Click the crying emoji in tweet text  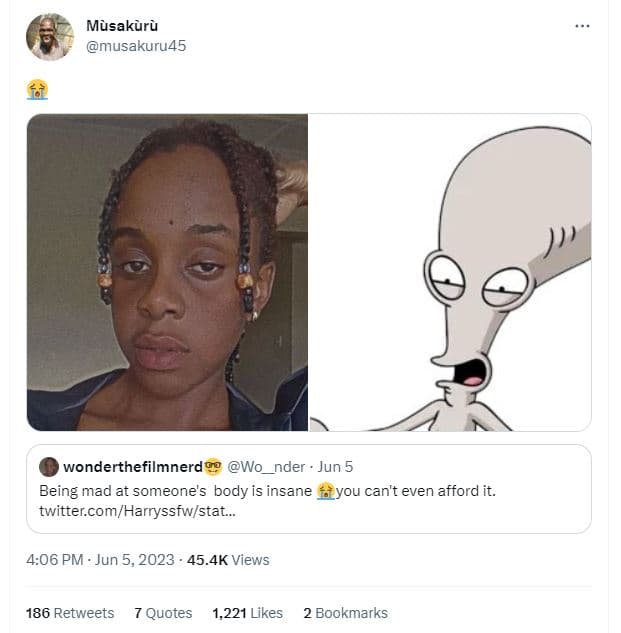pyautogui.click(x=37, y=90)
